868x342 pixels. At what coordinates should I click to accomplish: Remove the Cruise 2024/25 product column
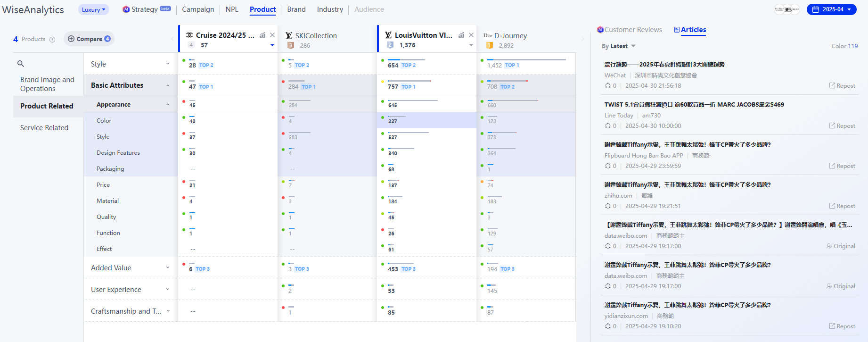[x=272, y=35]
